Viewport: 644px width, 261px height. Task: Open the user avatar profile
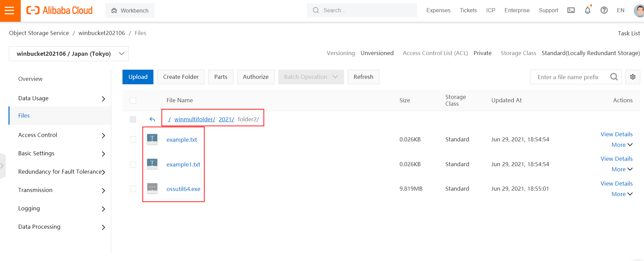click(639, 10)
